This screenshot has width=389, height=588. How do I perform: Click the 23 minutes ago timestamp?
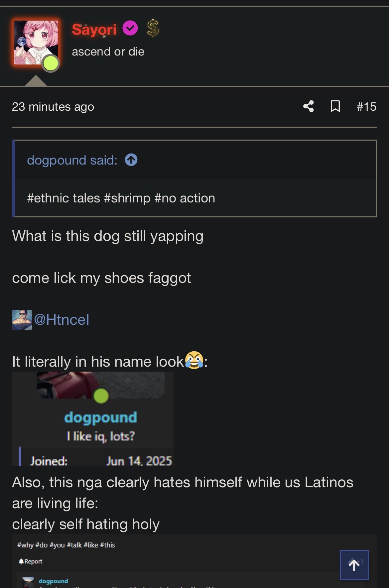53,107
